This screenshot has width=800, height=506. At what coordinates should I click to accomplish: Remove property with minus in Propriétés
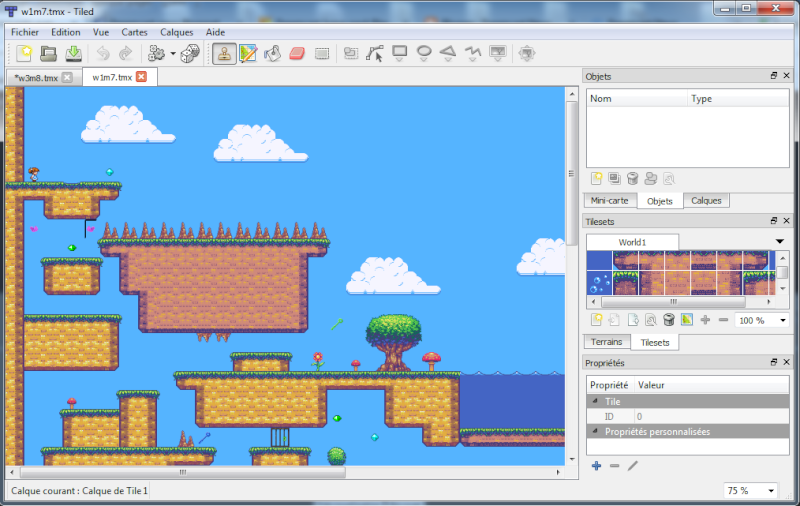click(614, 466)
